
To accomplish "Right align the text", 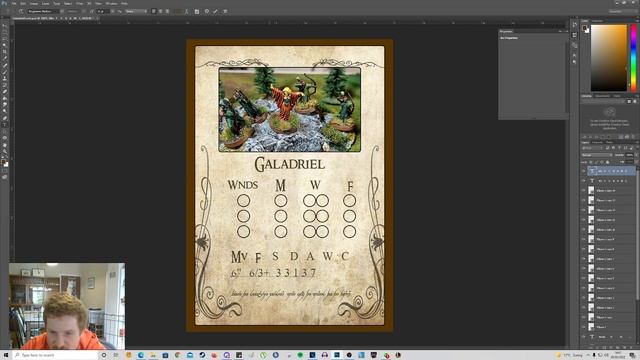I will [x=167, y=11].
